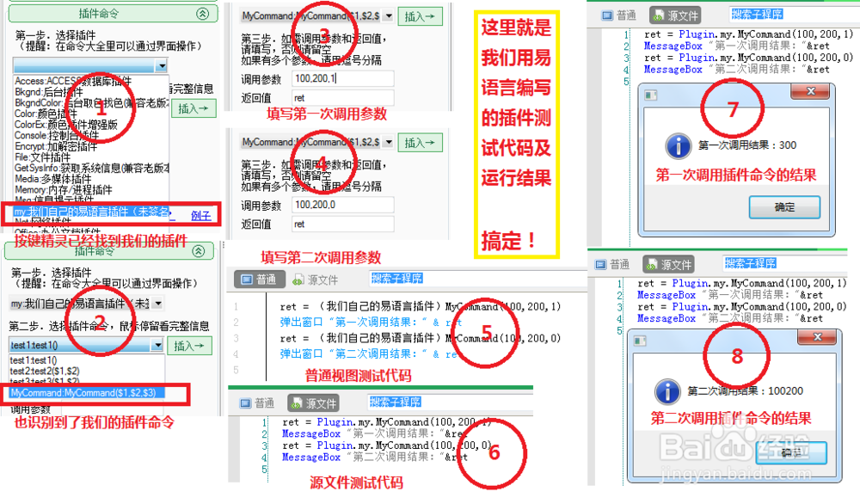Switch to 普通 tab above the 300 result dialog

click(x=619, y=15)
